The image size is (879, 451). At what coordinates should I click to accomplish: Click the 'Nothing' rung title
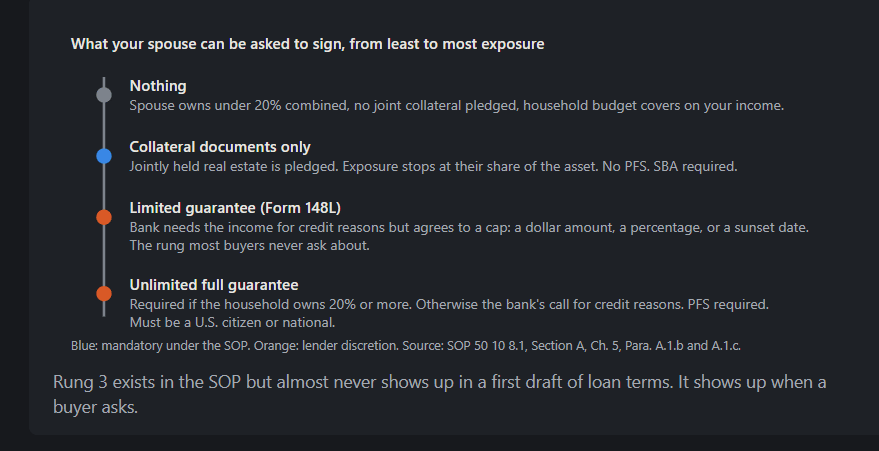click(x=158, y=86)
